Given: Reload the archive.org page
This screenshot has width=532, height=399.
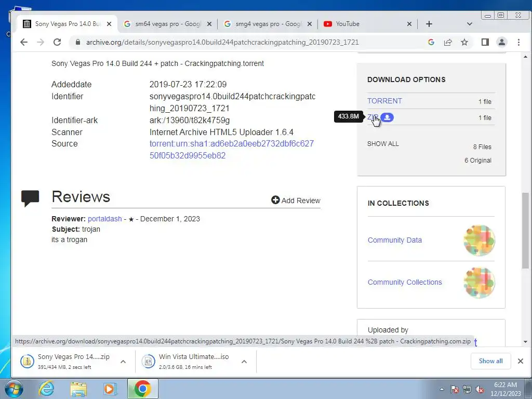Looking at the screenshot, I should tap(57, 42).
